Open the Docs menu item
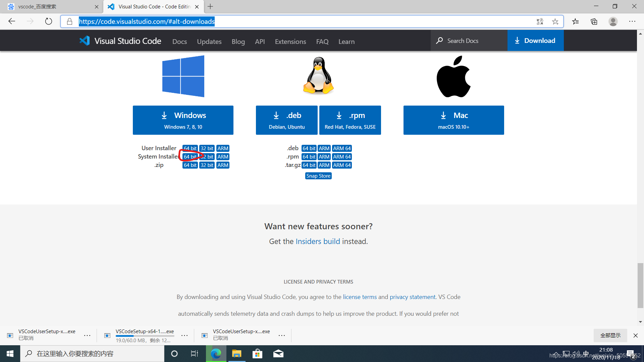Viewport: 644px width, 362px height. tap(179, 42)
